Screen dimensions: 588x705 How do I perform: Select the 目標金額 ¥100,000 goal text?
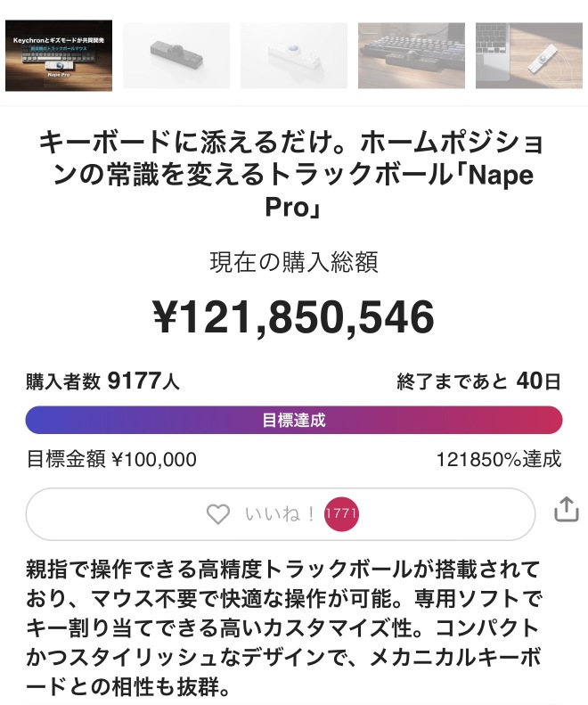tap(111, 460)
